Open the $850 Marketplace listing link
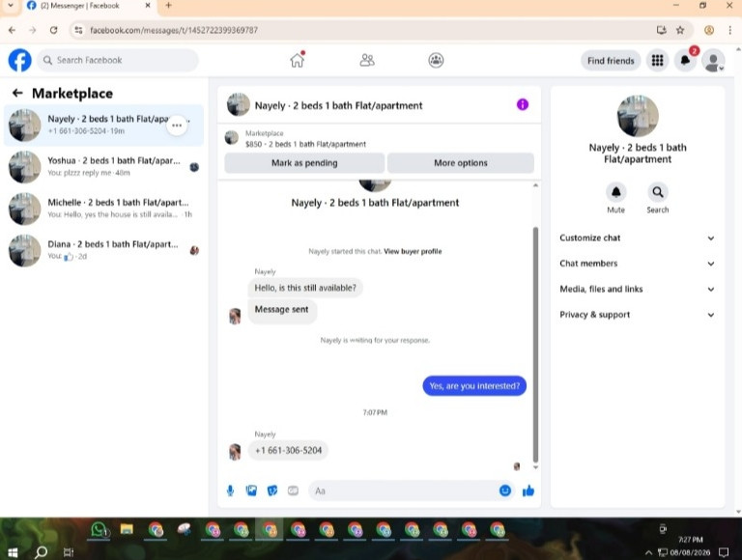The height and width of the screenshot is (560, 742). tap(305, 144)
